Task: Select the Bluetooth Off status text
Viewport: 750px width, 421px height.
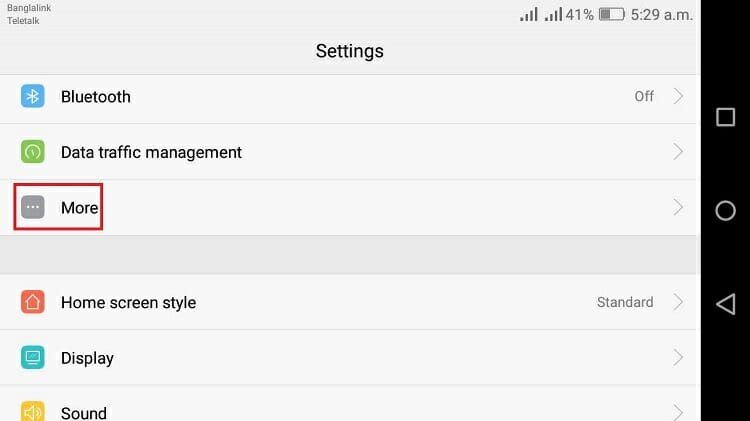Action: (644, 96)
